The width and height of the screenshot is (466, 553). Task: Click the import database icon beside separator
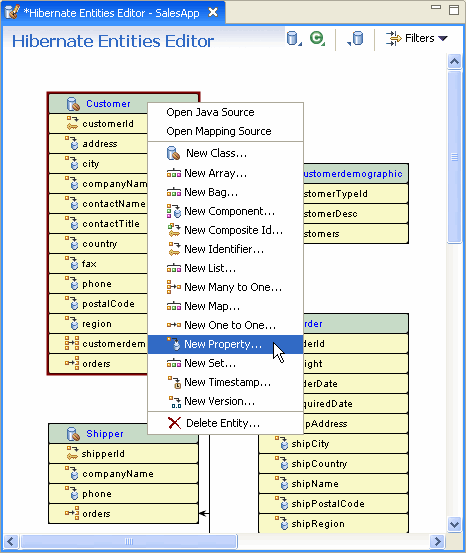[356, 38]
